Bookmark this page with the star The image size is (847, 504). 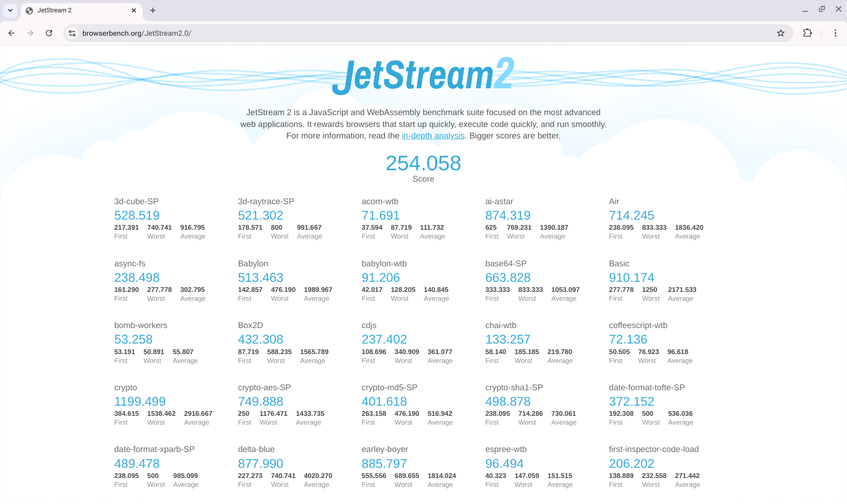click(x=780, y=33)
